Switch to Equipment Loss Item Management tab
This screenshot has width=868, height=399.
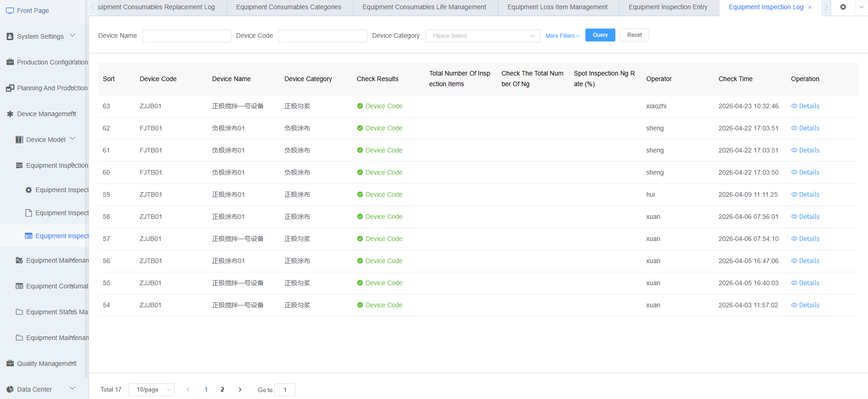pos(557,7)
